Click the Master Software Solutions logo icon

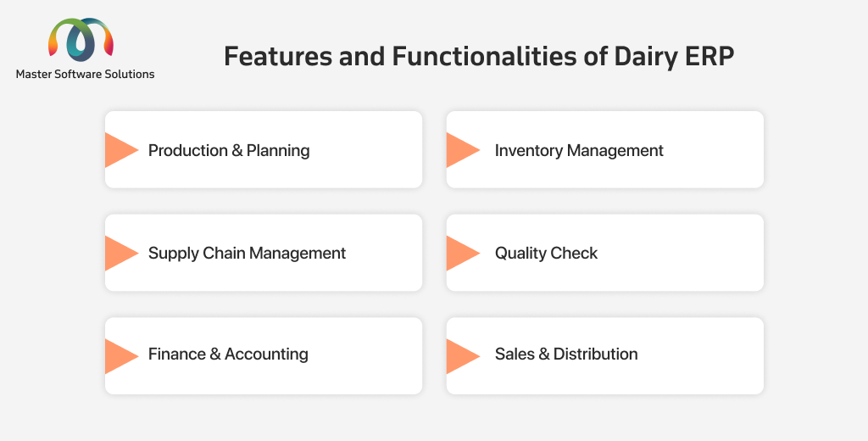(x=81, y=39)
